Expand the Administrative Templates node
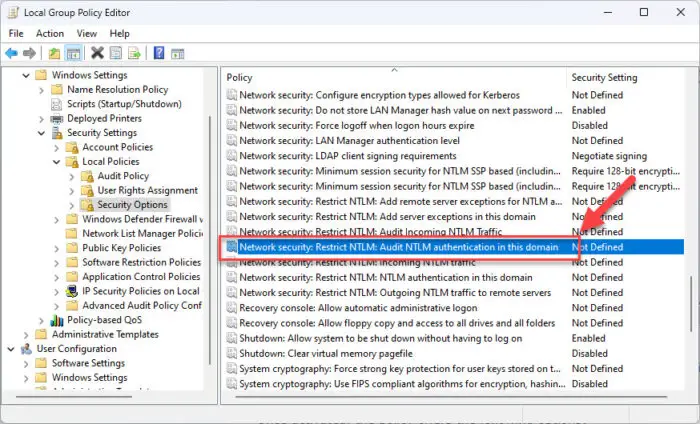Image resolution: width=700 pixels, height=424 pixels. pyautogui.click(x=26, y=335)
